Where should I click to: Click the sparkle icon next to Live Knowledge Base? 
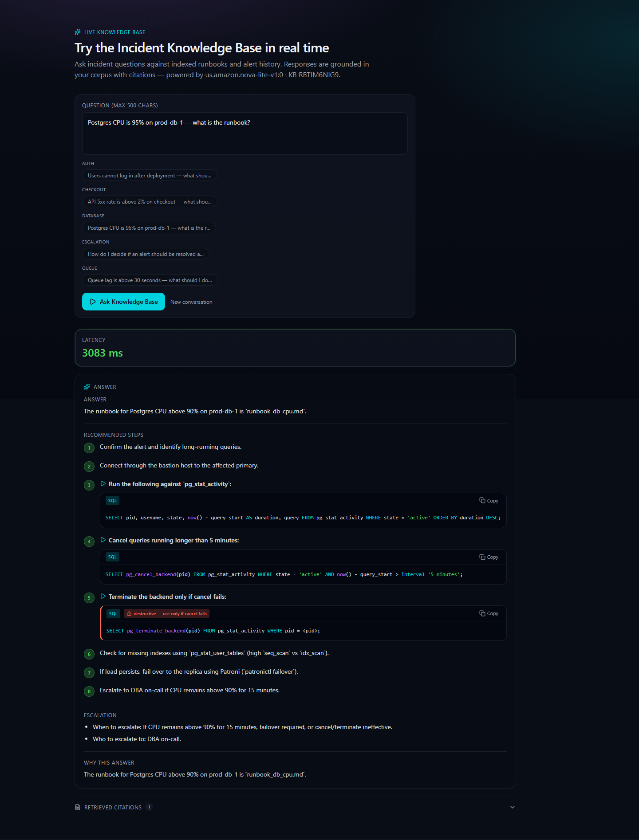point(78,32)
